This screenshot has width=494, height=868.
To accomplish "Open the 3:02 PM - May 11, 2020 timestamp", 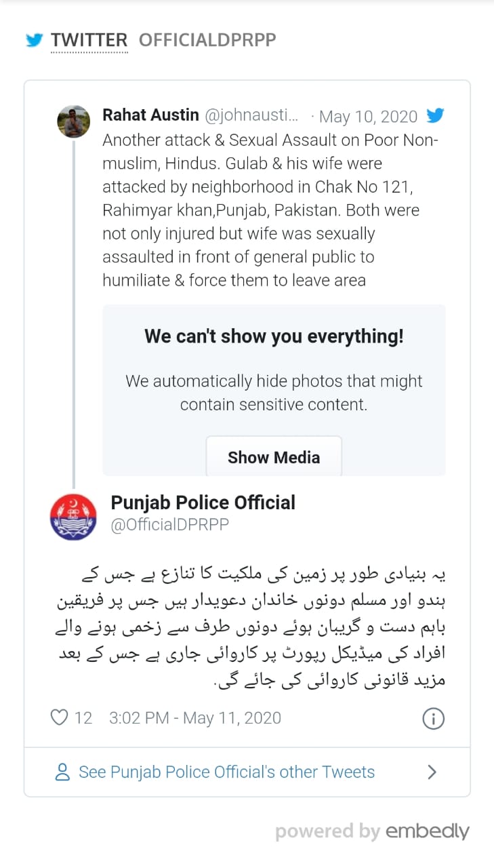I will tap(195, 717).
